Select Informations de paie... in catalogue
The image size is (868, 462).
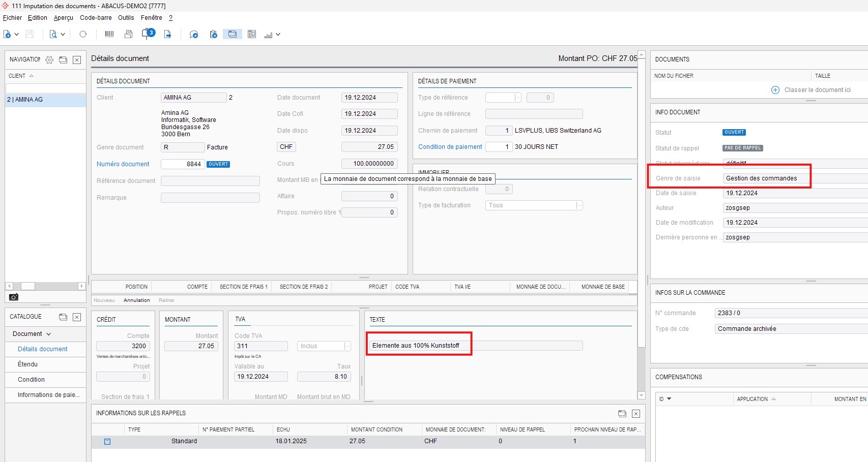48,395
